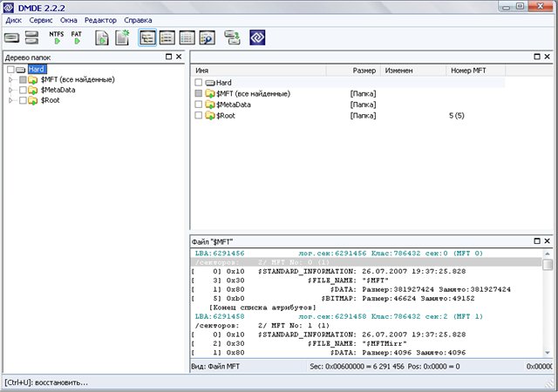Click the Вид: Файл MFT status field
558x392 pixels.
(x=215, y=367)
